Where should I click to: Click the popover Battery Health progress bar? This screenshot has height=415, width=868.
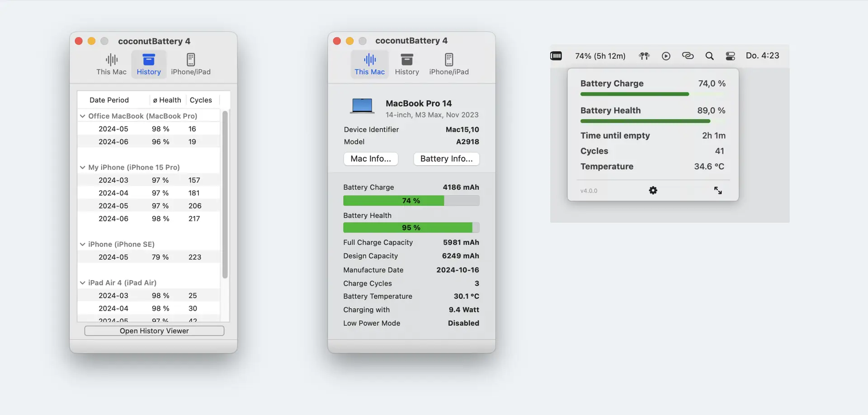653,121
